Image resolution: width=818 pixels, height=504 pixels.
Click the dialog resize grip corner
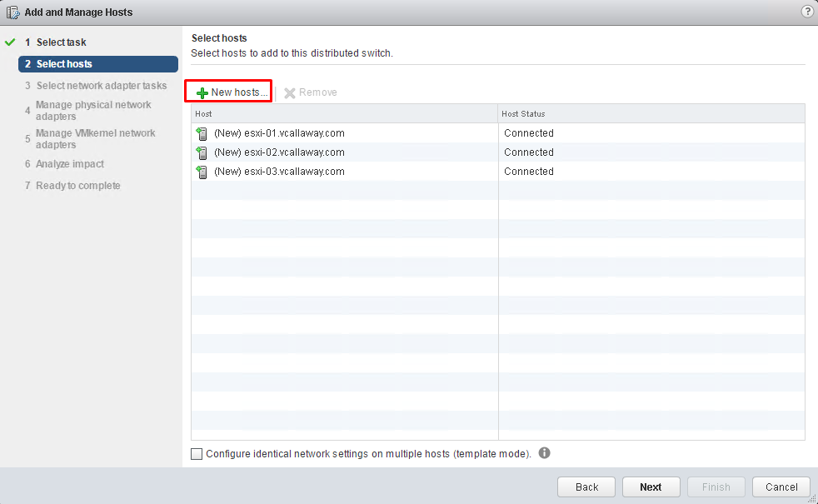811,499
